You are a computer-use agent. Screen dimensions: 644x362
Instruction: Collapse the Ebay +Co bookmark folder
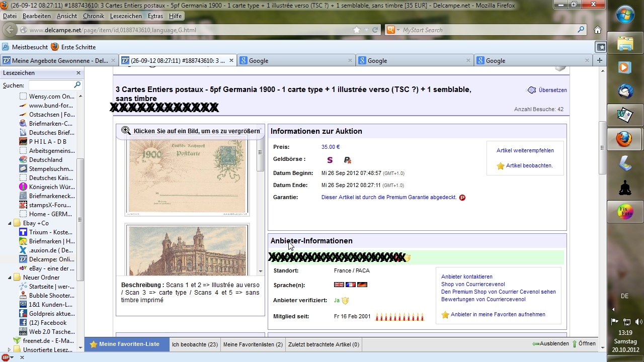tap(10, 223)
